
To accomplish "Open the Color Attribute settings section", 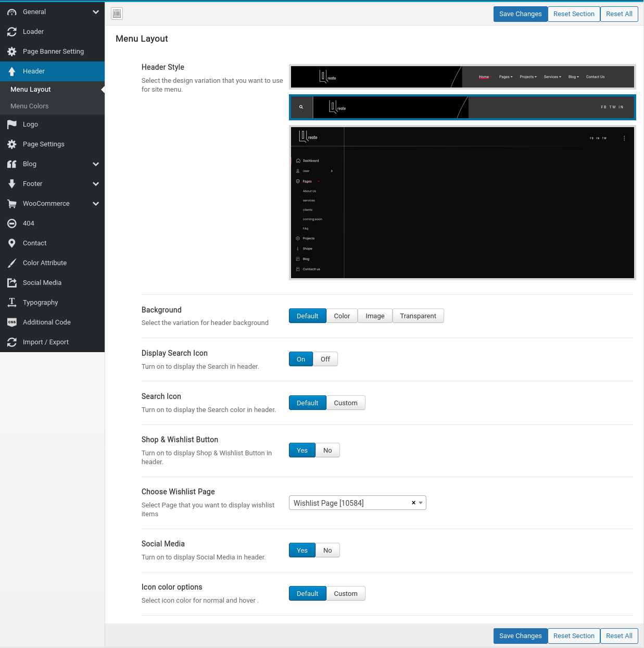I will tap(52, 263).
